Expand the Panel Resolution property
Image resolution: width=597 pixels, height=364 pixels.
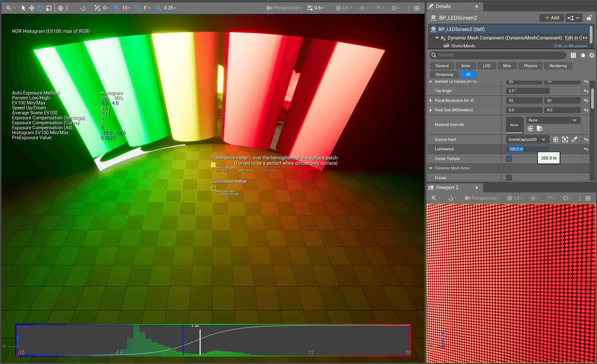pos(430,100)
